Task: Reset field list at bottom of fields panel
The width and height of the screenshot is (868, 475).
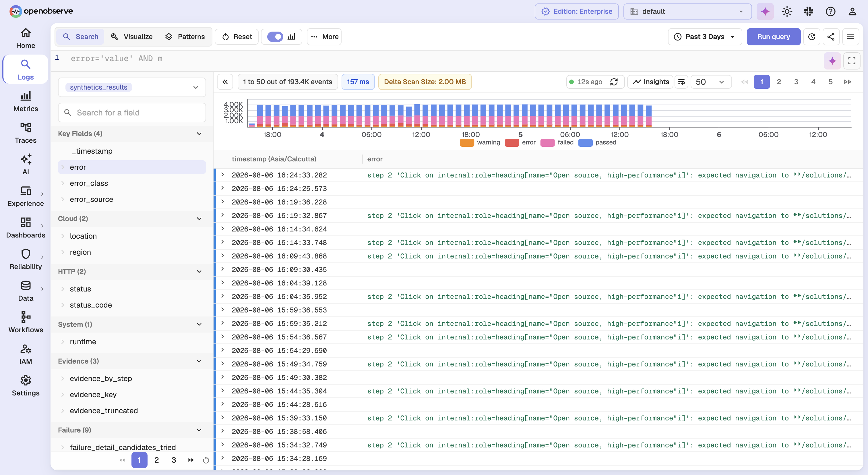Action: click(206, 460)
